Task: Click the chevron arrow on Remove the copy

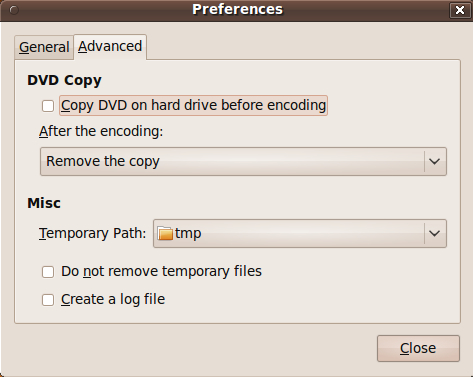Action: coord(434,161)
